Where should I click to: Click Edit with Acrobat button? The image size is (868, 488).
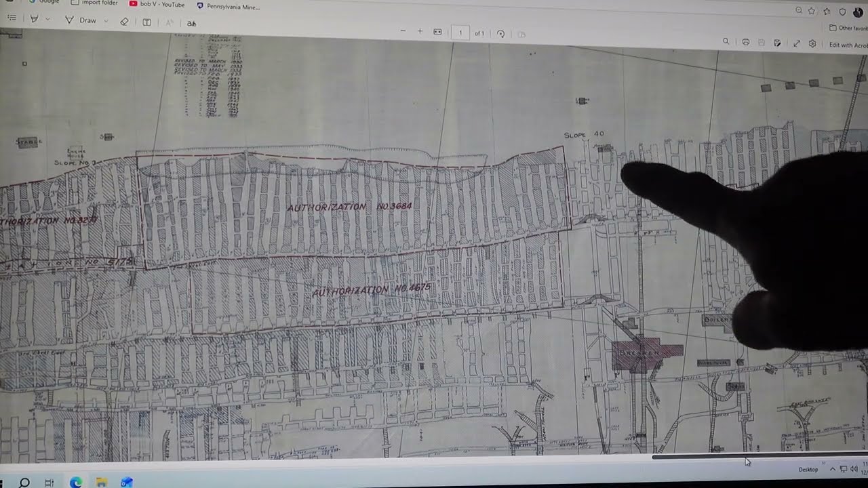tap(848, 45)
